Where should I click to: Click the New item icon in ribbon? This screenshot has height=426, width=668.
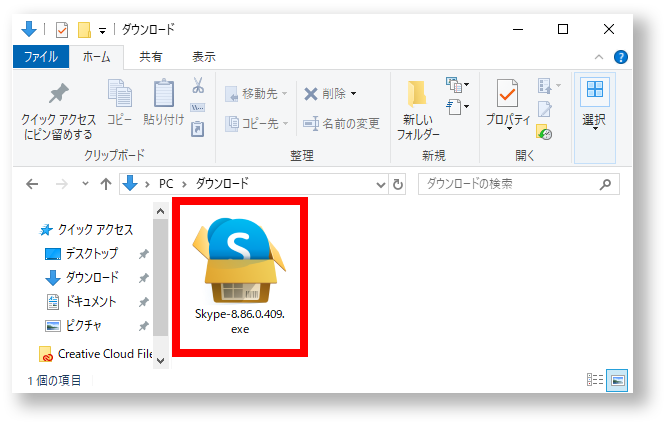[x=457, y=85]
